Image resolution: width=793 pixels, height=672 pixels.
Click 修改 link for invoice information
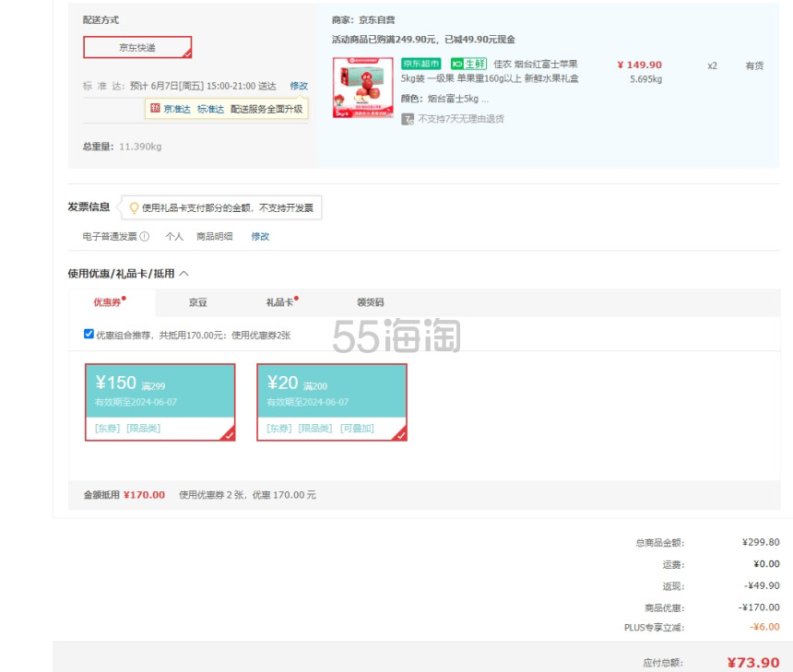tap(260, 236)
